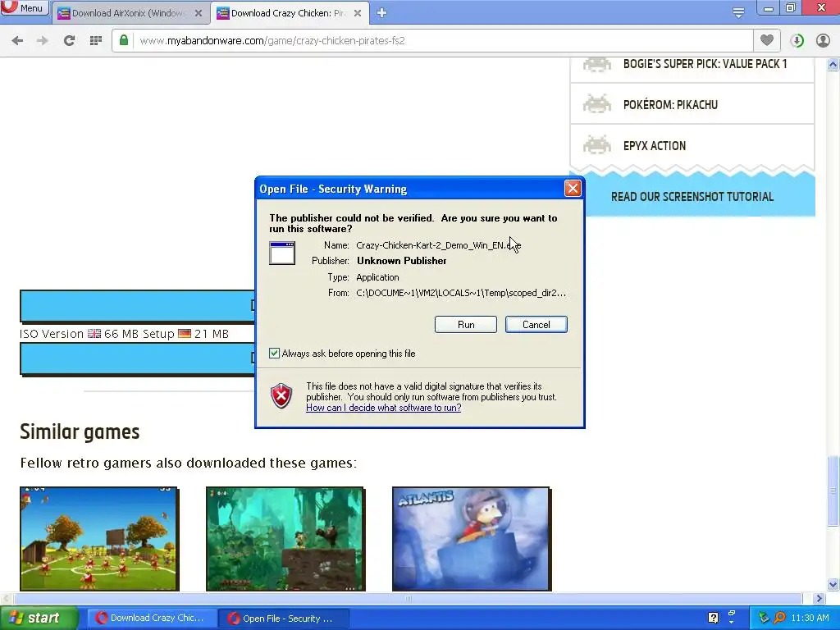Open Bogie's Super Pick: Value Pack 1
Viewport: 840px width, 630px height.
pos(705,64)
